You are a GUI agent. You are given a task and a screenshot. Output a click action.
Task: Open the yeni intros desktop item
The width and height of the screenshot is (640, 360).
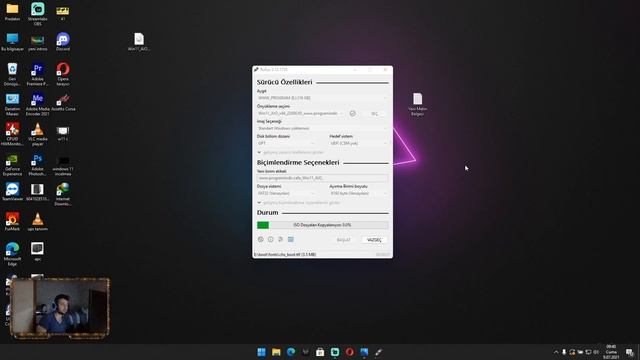click(38, 42)
